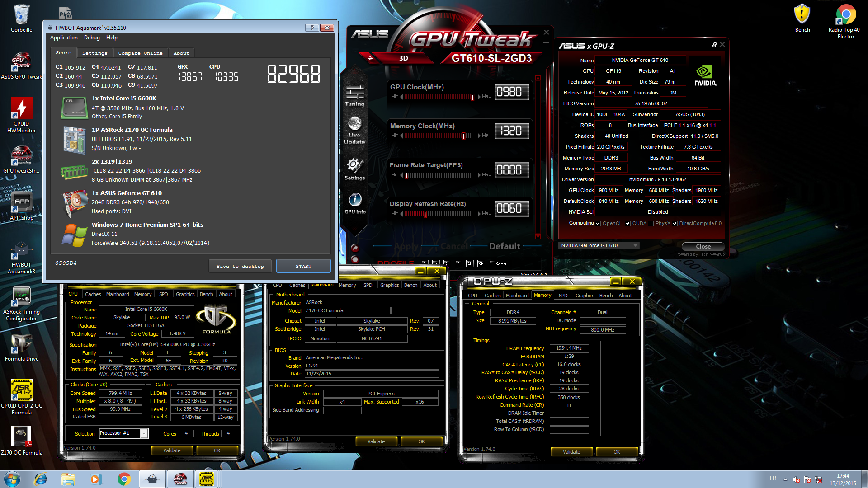Select GPU Tweak profile S
Image resolution: width=868 pixels, height=488 pixels.
click(x=469, y=263)
